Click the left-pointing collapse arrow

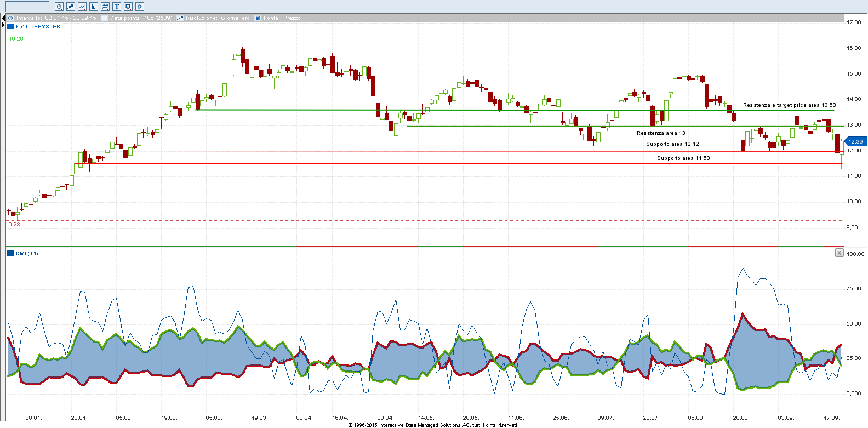3,18
